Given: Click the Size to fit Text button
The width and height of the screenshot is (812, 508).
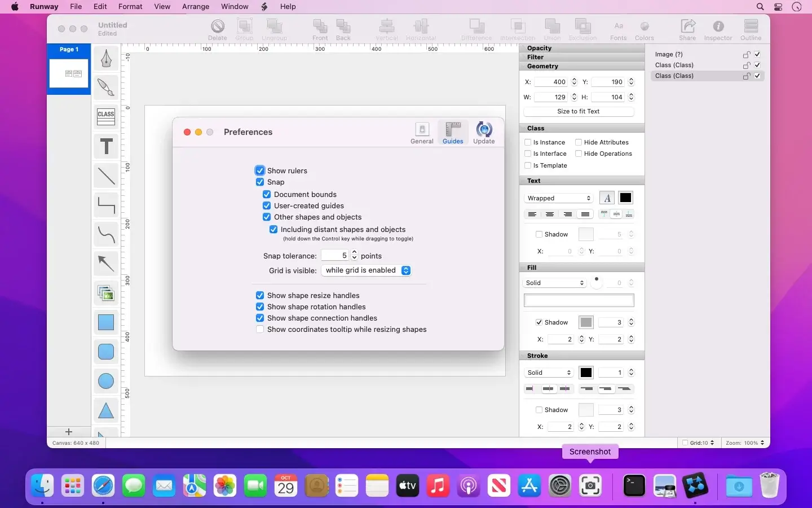Looking at the screenshot, I should point(579,111).
